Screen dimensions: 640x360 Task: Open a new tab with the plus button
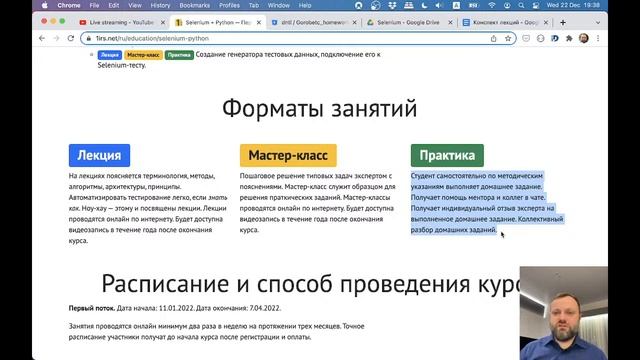click(x=563, y=22)
